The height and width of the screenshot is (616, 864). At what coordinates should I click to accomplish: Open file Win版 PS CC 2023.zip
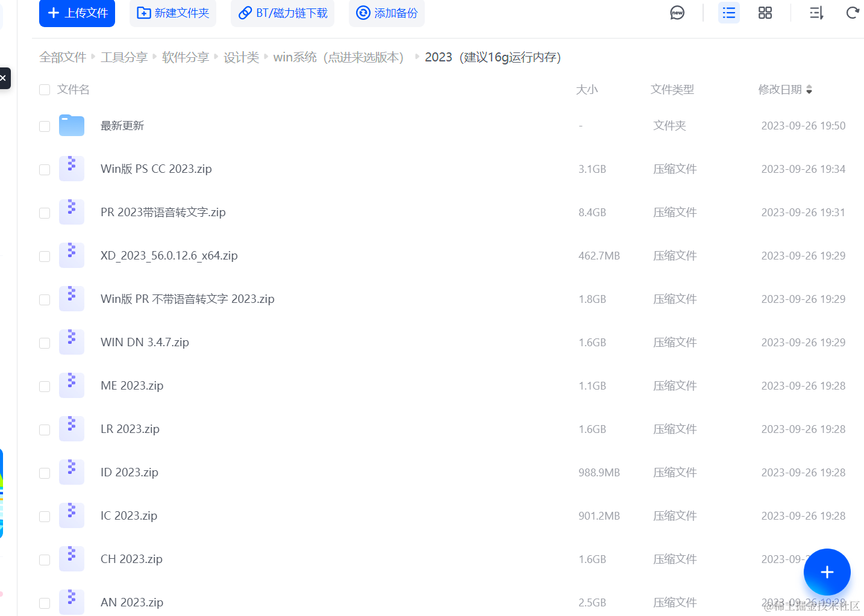tap(156, 169)
